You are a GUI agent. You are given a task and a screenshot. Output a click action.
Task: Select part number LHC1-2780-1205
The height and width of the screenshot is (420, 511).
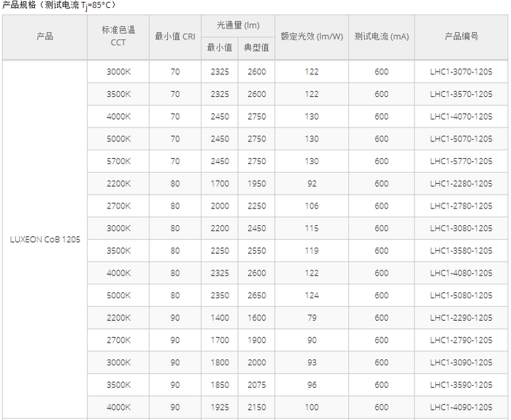point(461,206)
